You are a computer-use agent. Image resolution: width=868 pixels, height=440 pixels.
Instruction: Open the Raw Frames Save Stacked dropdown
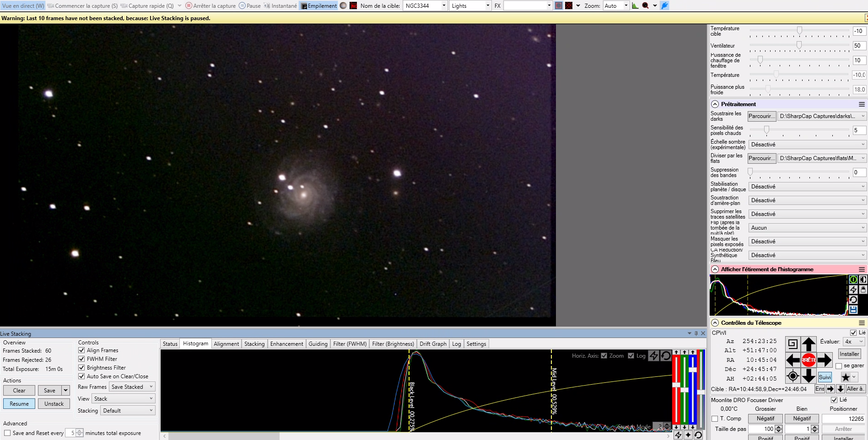click(132, 387)
